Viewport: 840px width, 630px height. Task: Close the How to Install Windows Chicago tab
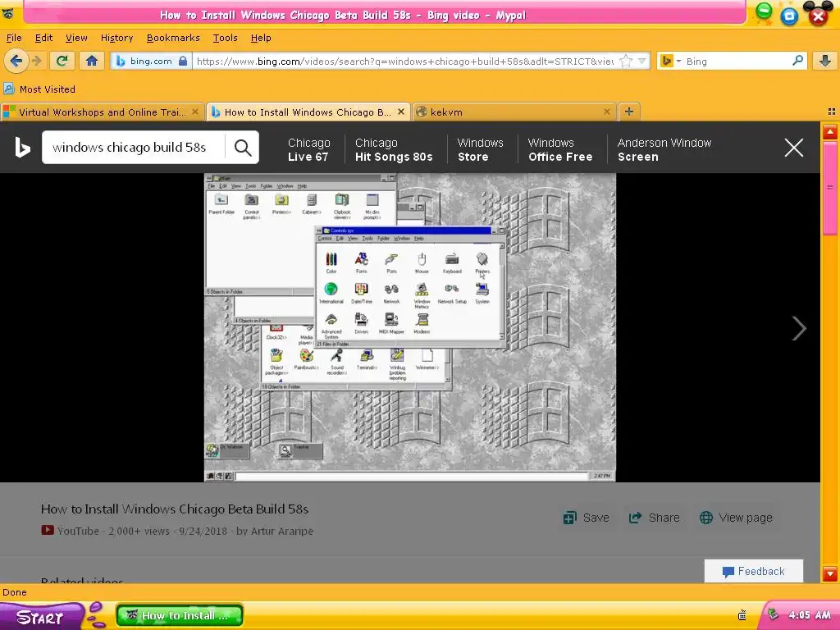400,112
